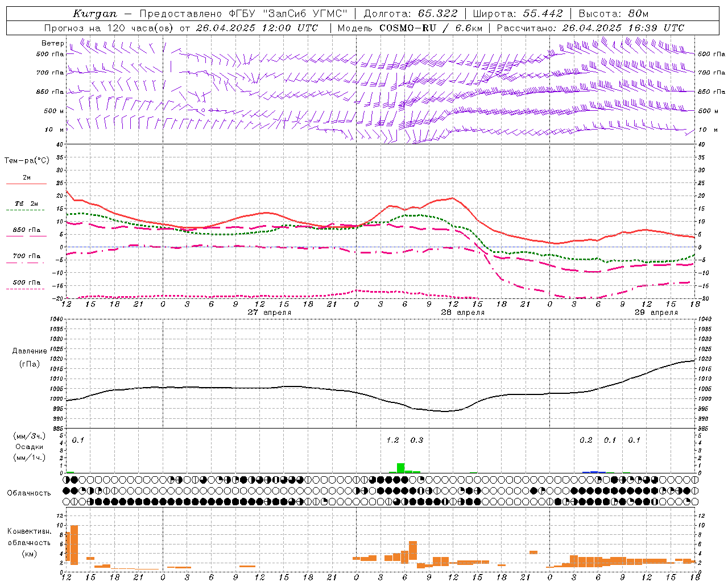Viewport: 728px width, 582px height.
Task: Click the '29 апреля' date label
Action: pyautogui.click(x=656, y=312)
